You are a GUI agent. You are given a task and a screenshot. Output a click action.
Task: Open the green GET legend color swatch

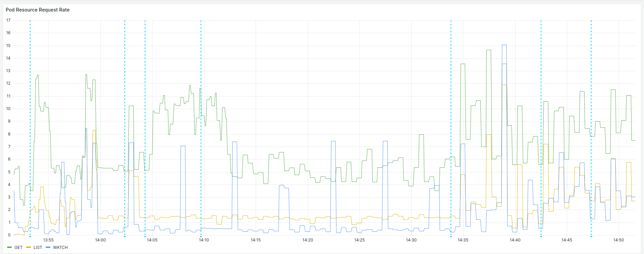coord(9,248)
